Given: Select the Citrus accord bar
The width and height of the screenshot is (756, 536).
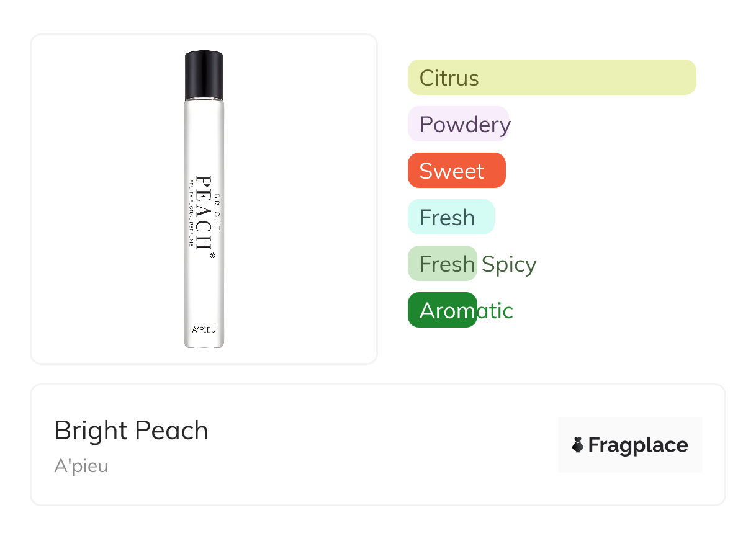Looking at the screenshot, I should [552, 78].
